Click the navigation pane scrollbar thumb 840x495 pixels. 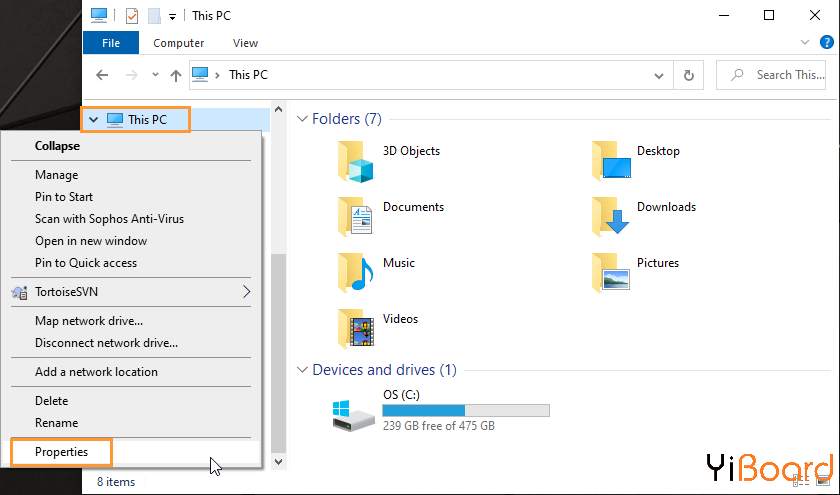tap(278, 353)
